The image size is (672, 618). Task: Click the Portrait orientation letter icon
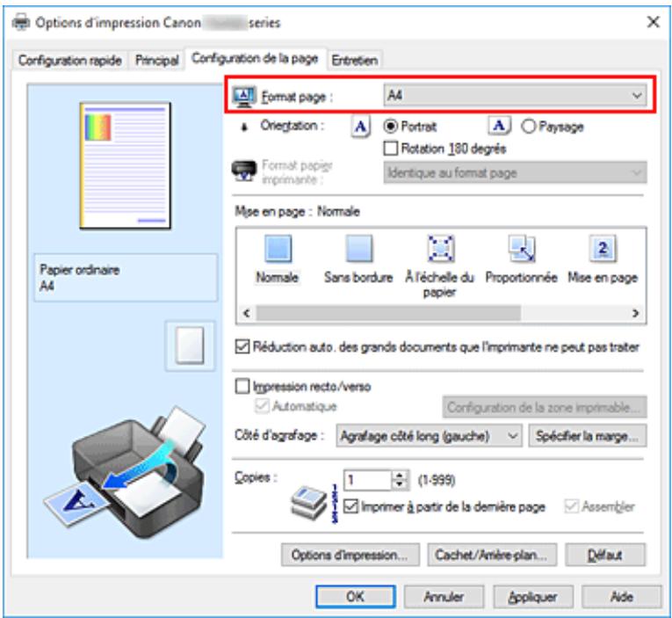click(x=360, y=127)
